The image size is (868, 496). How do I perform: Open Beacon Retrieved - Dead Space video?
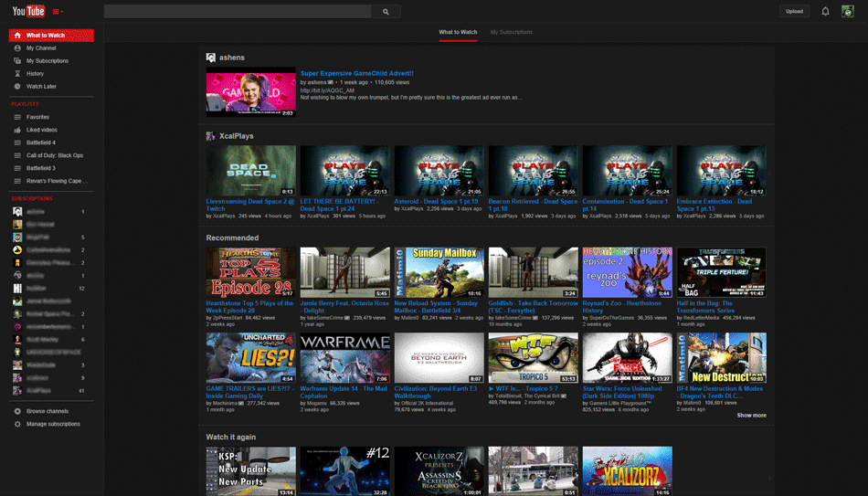pos(533,205)
